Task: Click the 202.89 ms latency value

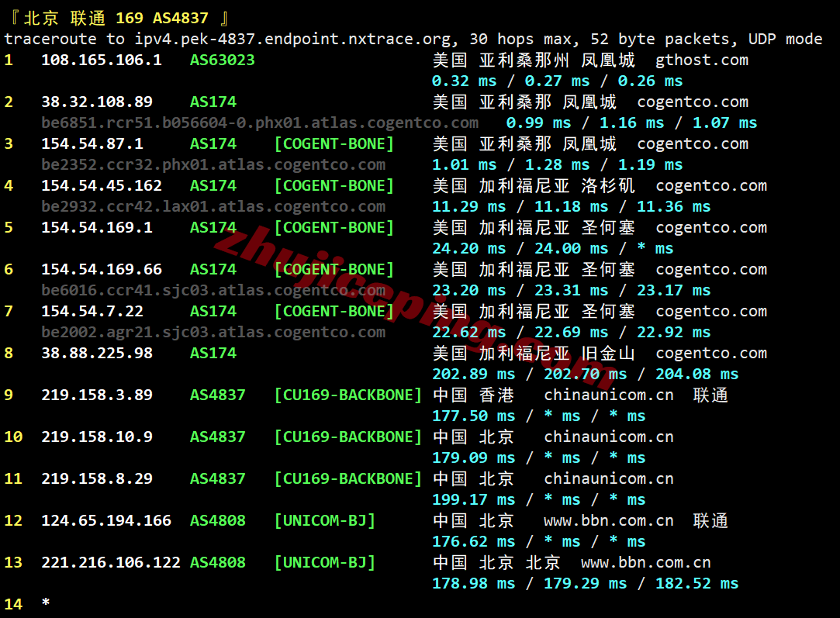Action: point(473,374)
